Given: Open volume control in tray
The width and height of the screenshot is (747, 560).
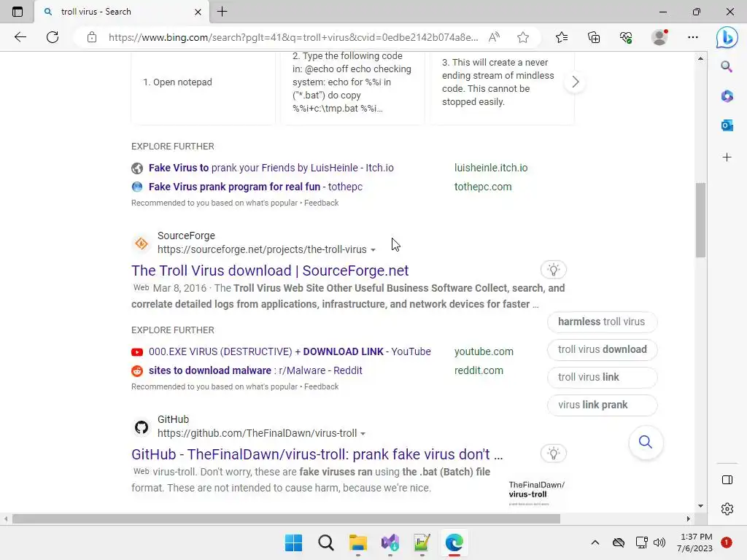Looking at the screenshot, I should [659, 542].
